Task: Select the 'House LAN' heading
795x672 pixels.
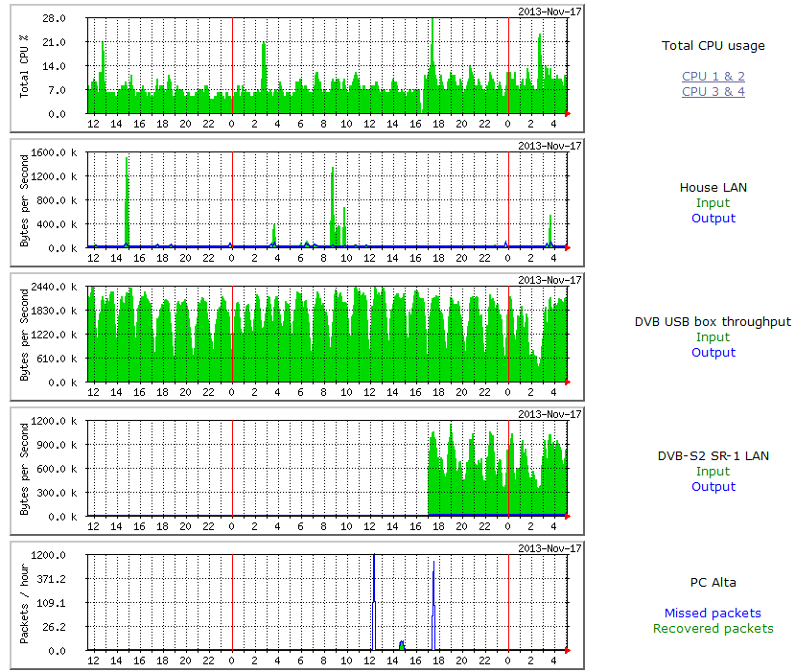Action: coord(713,188)
